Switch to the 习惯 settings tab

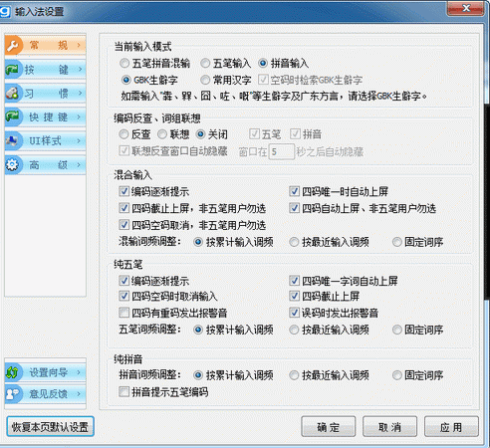pos(46,94)
